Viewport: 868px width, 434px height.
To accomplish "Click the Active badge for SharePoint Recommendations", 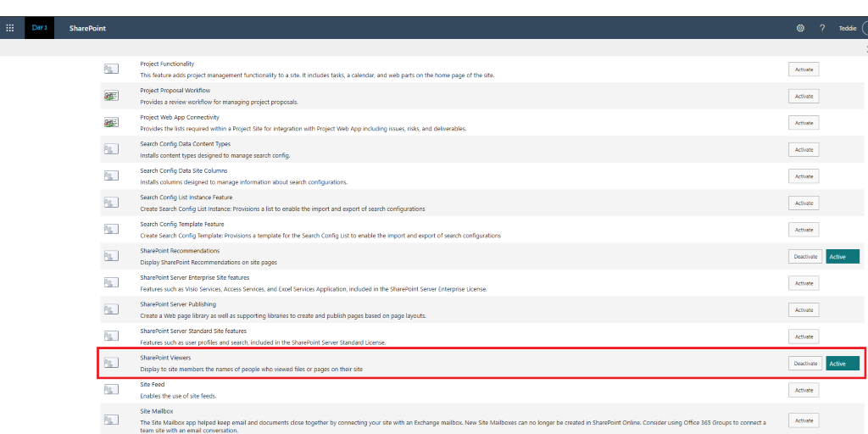I will pyautogui.click(x=843, y=256).
